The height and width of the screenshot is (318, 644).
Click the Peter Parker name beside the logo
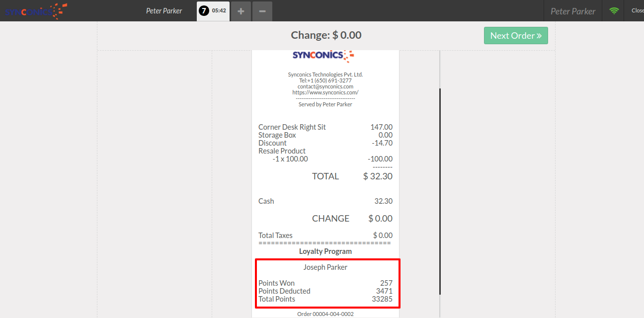[x=164, y=11]
